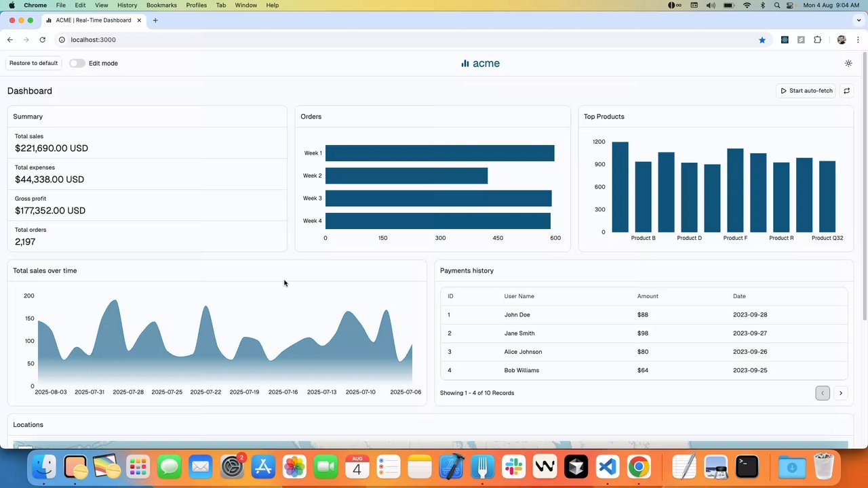This screenshot has width=868, height=488.
Task: Go back using the browser back arrow
Action: [9, 40]
